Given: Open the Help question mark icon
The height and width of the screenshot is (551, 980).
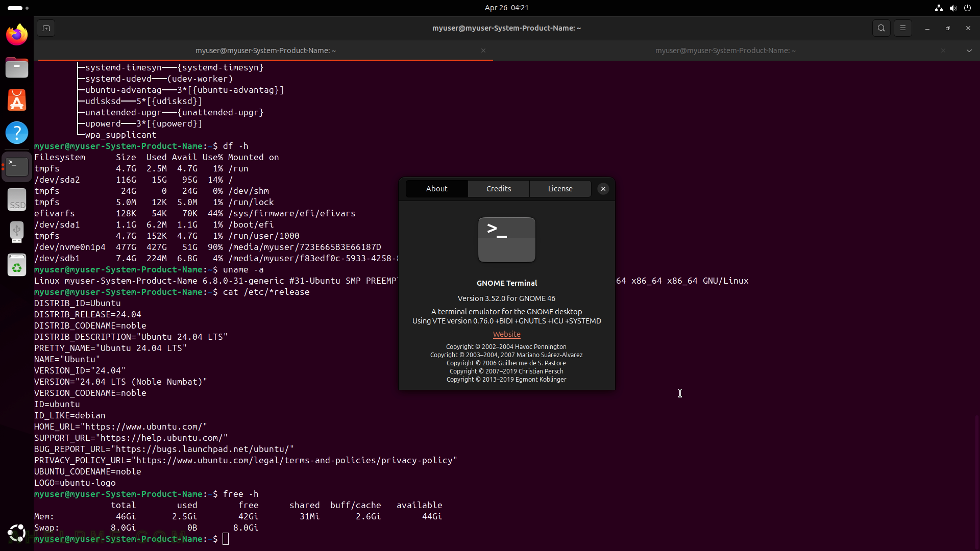Looking at the screenshot, I should 17,133.
